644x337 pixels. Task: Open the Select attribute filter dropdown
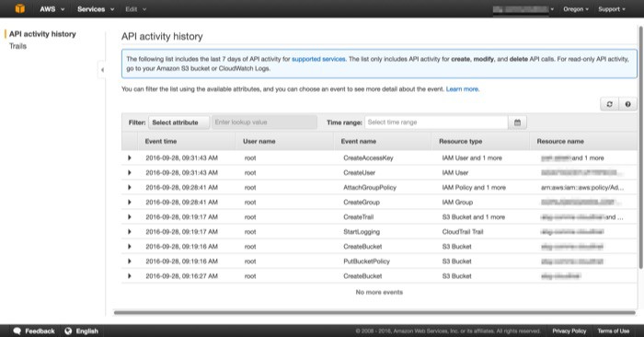178,122
